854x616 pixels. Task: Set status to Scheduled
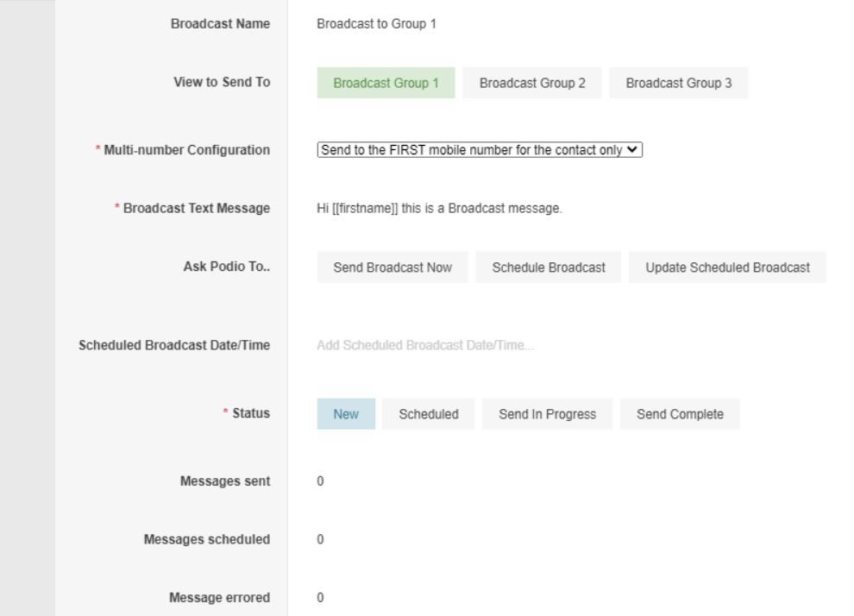click(x=429, y=414)
